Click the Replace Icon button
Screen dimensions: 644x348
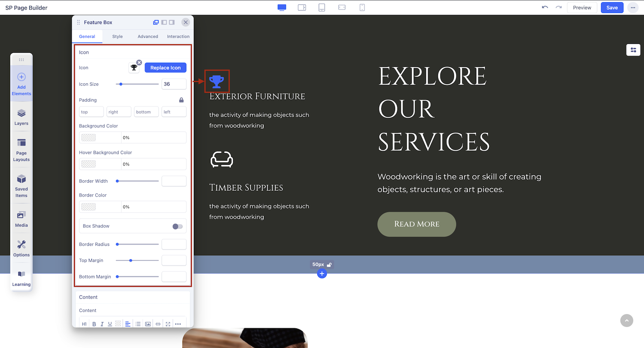165,68
